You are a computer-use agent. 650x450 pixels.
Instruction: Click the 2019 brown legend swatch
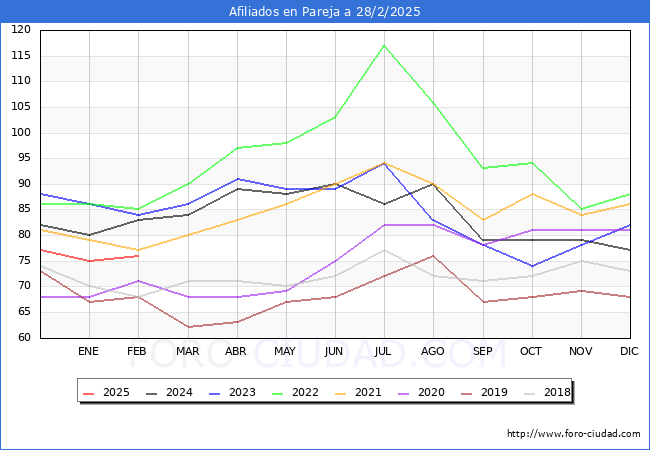point(467,393)
